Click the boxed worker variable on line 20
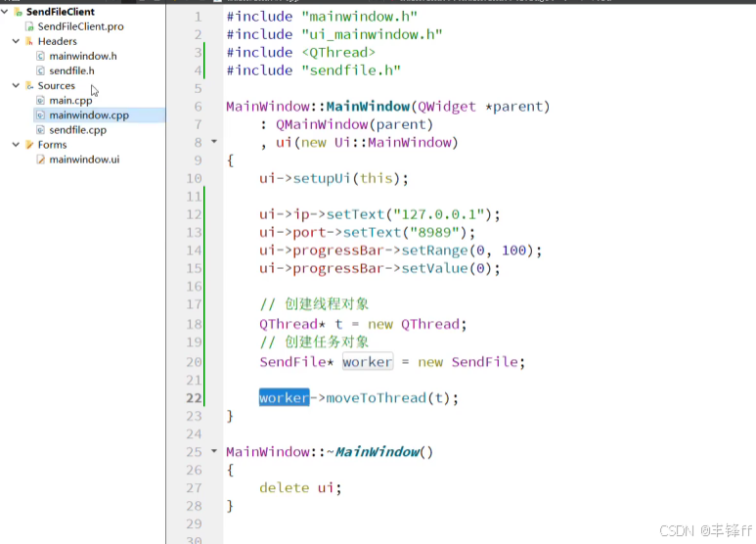Screen dimensions: 756x544 pyautogui.click(x=368, y=362)
